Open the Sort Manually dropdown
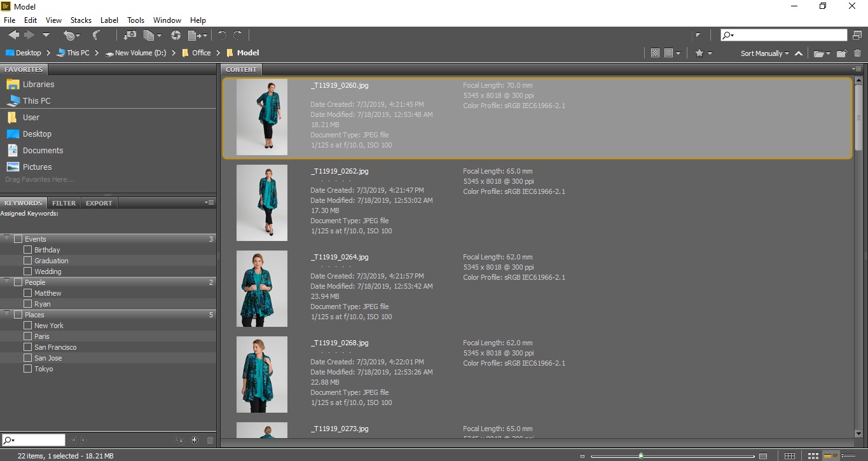 (x=764, y=53)
